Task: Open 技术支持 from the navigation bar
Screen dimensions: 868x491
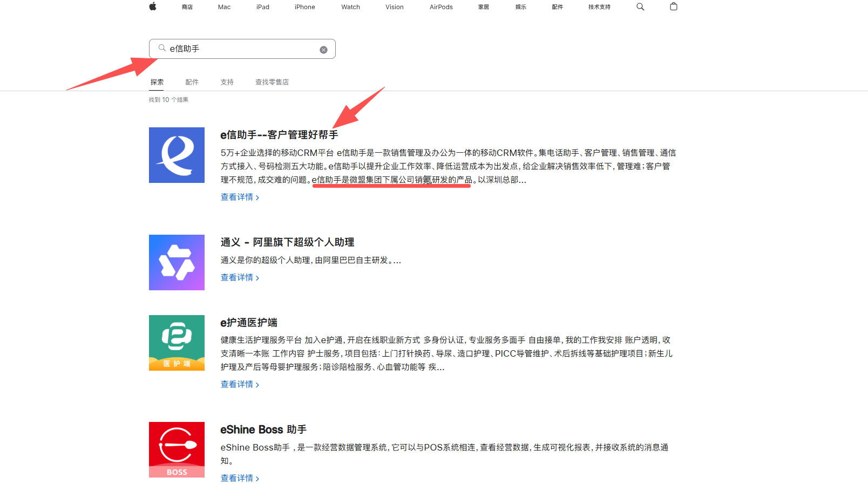Action: [599, 6]
